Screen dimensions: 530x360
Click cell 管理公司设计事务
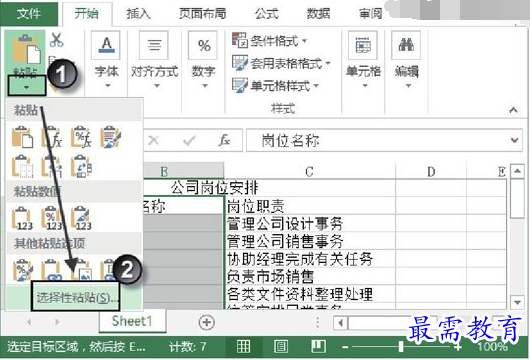click(x=310, y=223)
